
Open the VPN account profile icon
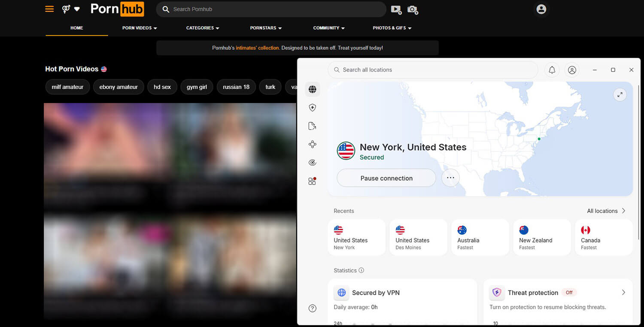(572, 70)
